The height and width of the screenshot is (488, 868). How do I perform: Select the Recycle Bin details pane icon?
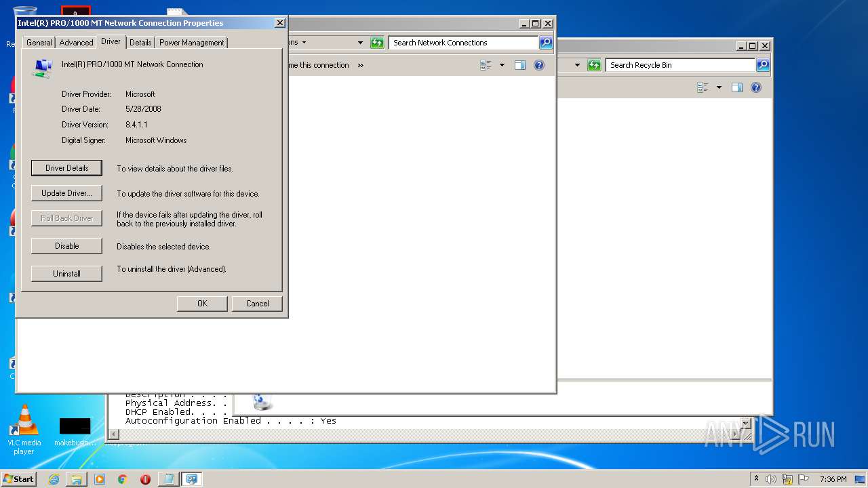coord(262,401)
